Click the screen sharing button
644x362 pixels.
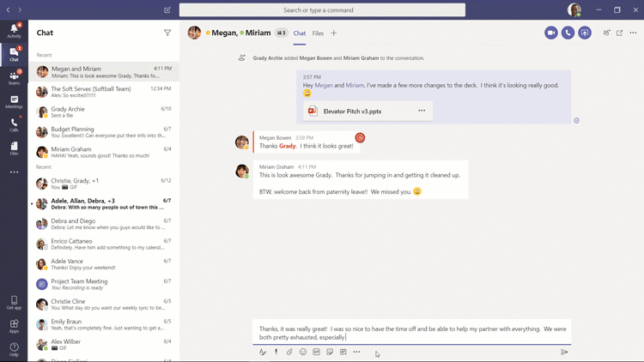[585, 33]
